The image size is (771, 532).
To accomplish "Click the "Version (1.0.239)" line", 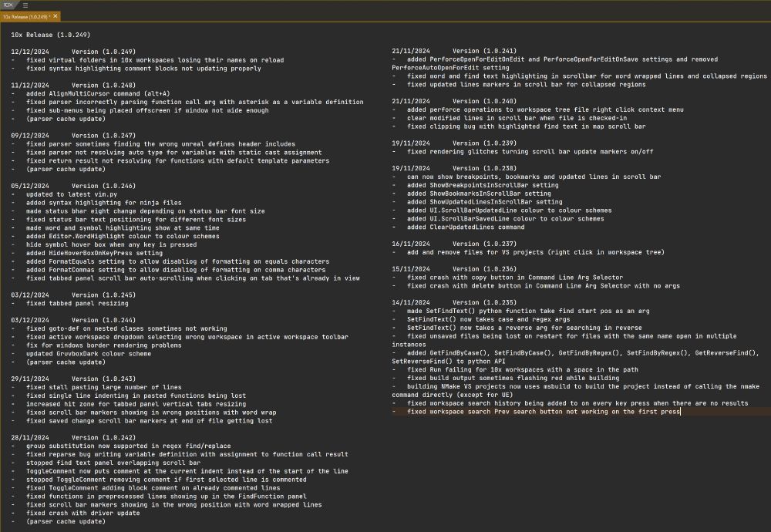I will [454, 143].
